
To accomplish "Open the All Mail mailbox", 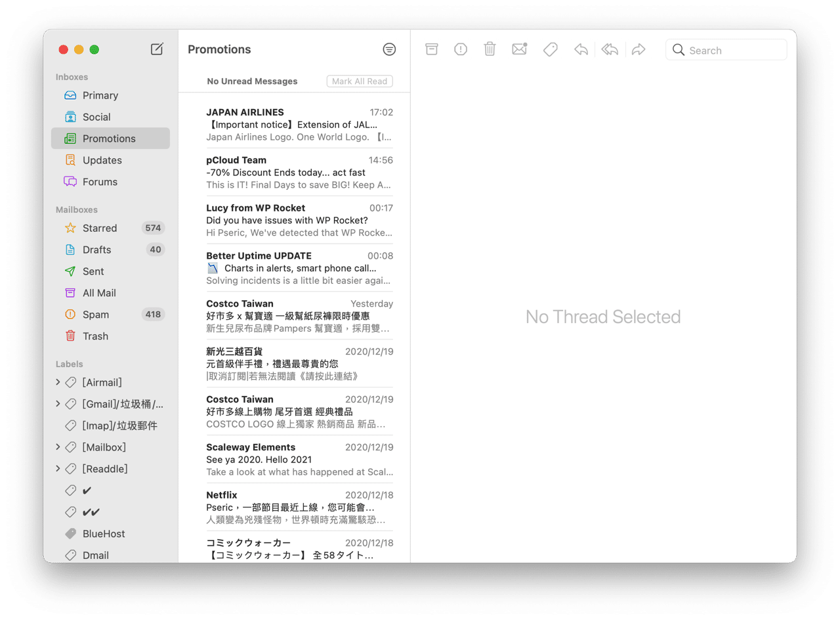I will click(110, 293).
